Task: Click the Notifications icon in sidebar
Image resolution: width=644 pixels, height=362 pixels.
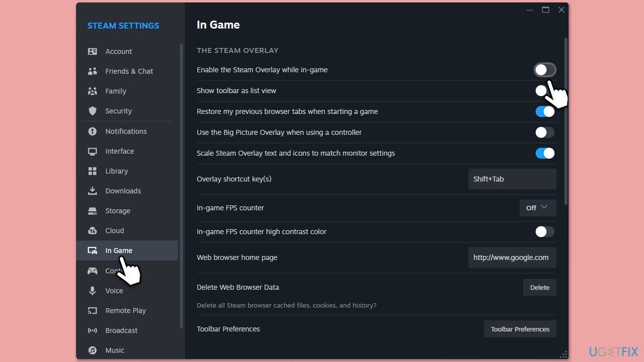Action: tap(93, 131)
